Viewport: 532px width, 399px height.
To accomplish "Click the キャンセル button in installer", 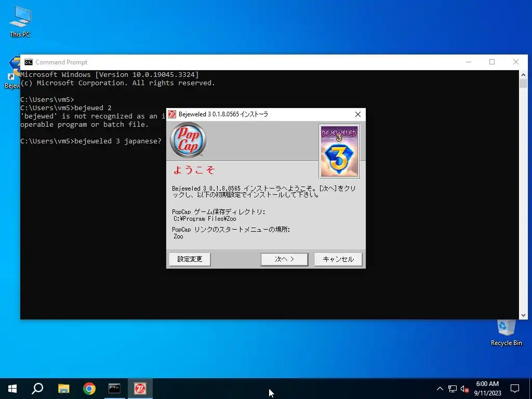I will point(338,259).
